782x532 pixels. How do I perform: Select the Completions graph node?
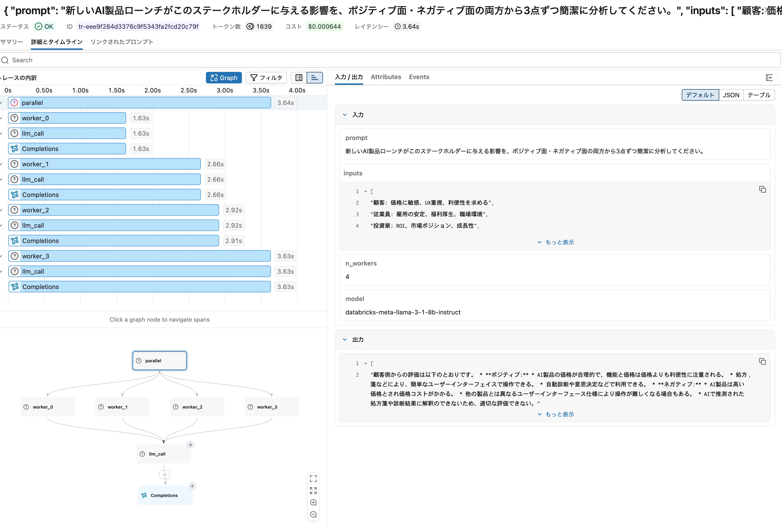(165, 495)
